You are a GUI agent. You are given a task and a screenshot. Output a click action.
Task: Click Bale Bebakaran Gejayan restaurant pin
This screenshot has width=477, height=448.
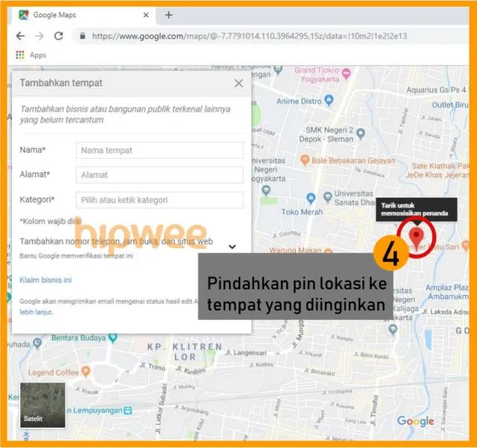(305, 160)
